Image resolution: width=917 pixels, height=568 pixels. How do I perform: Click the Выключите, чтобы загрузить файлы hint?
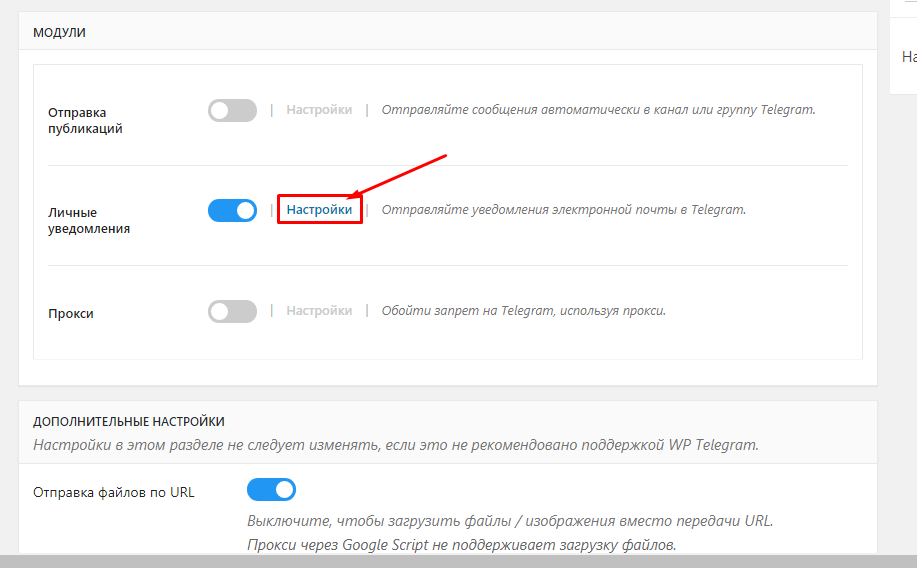click(x=510, y=521)
